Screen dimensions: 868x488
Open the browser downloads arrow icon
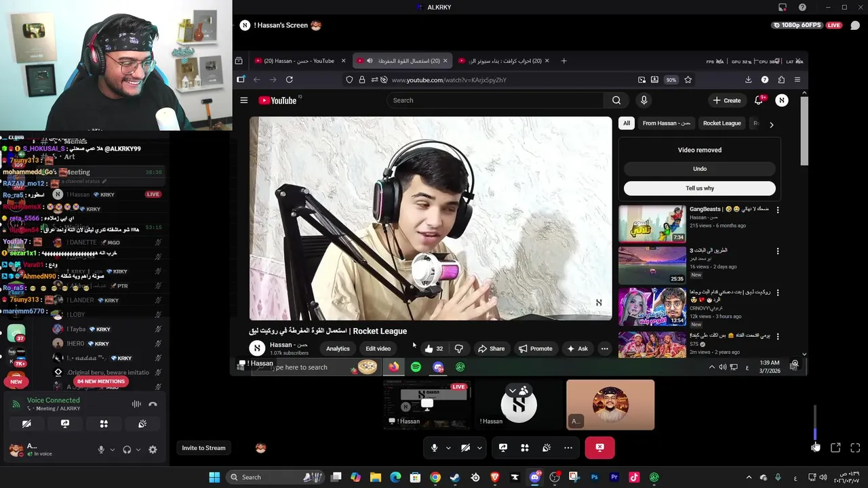tap(748, 79)
